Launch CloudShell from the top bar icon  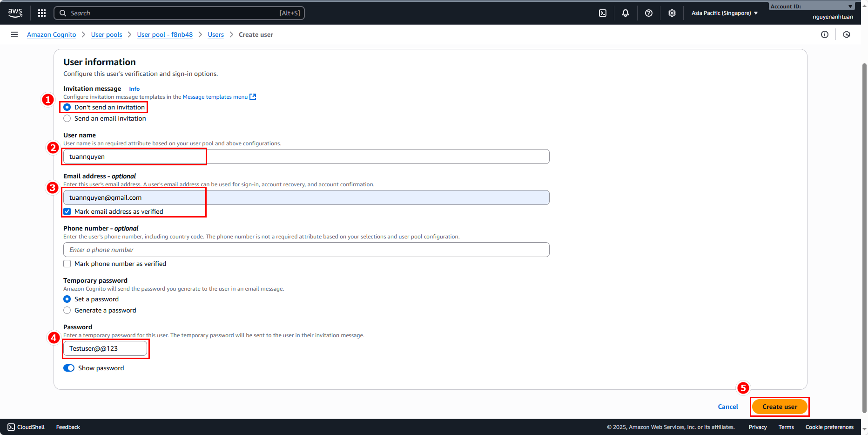point(603,13)
